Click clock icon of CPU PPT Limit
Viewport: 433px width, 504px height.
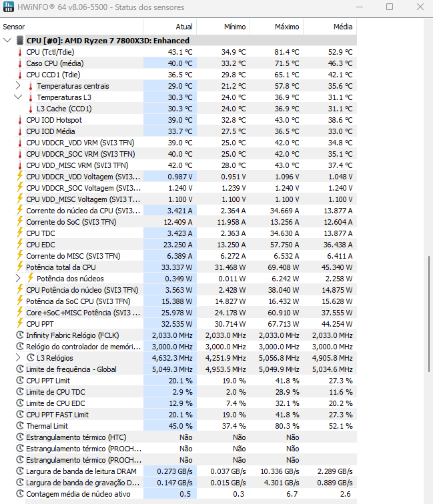click(20, 380)
